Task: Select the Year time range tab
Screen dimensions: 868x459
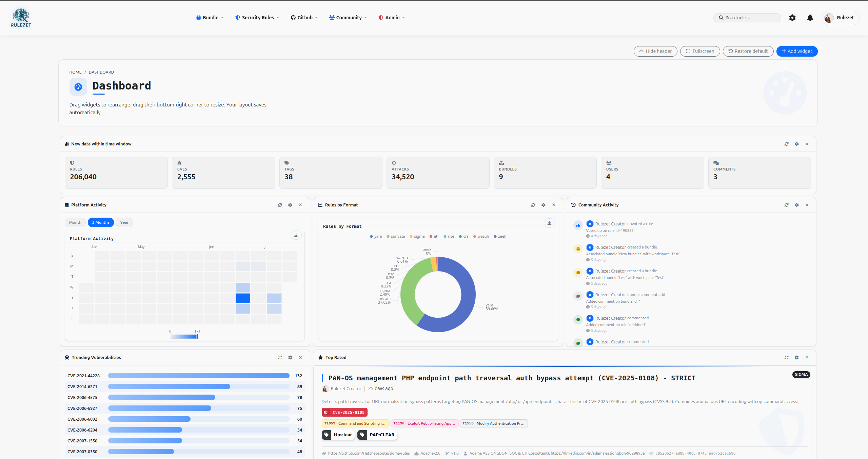Action: click(124, 222)
